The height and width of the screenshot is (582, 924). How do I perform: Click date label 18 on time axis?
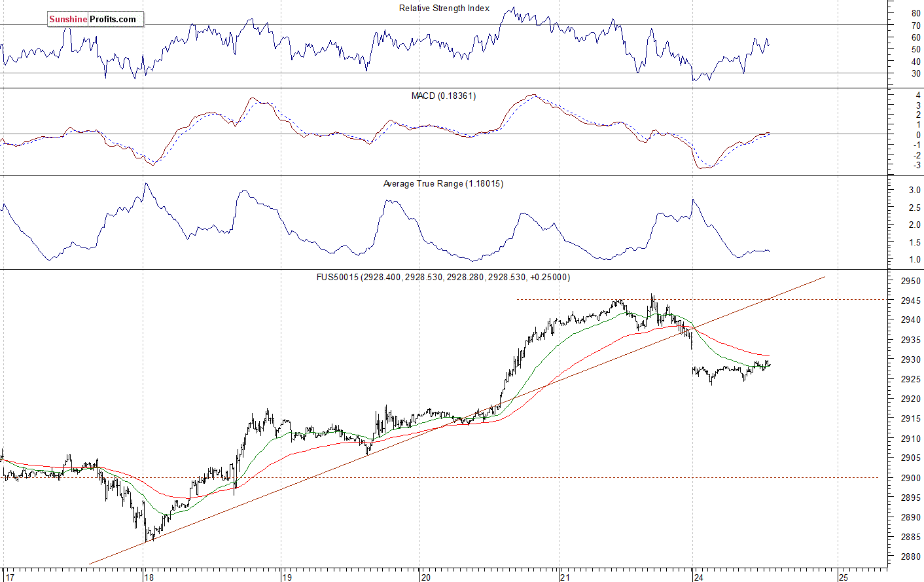[149, 577]
